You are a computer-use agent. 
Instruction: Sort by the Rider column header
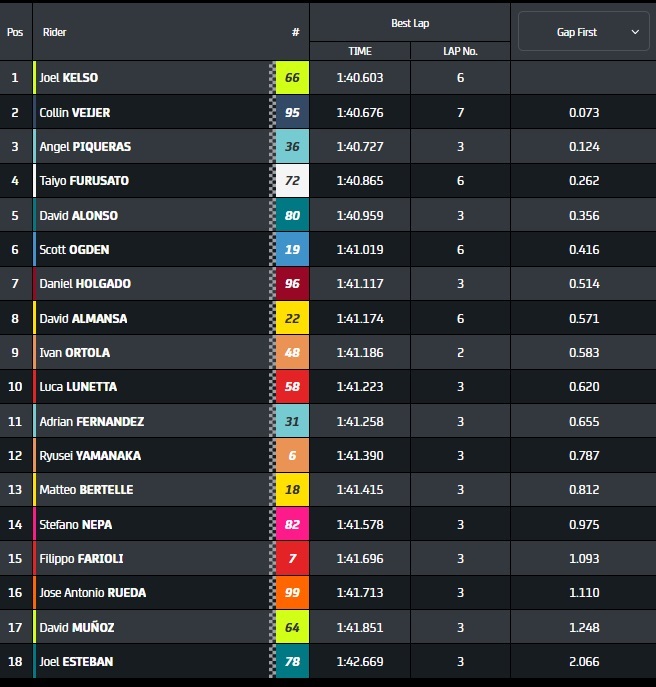click(54, 32)
